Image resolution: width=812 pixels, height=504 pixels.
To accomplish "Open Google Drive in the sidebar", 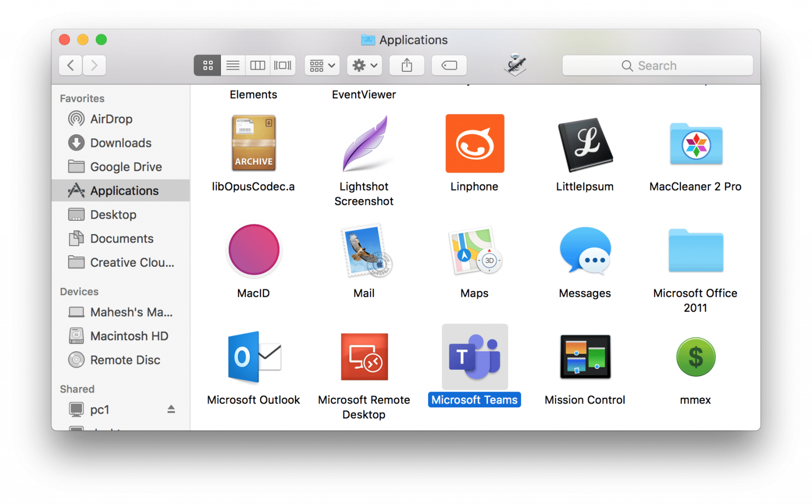I will [121, 166].
